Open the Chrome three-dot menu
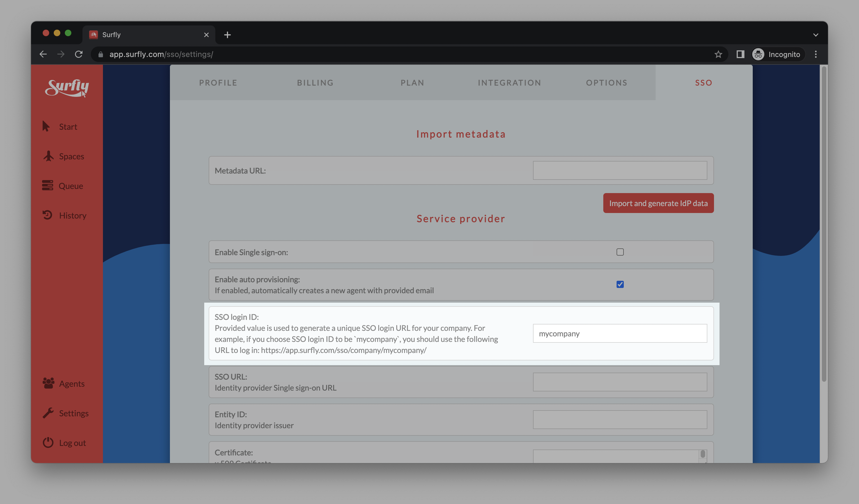 [x=815, y=54]
